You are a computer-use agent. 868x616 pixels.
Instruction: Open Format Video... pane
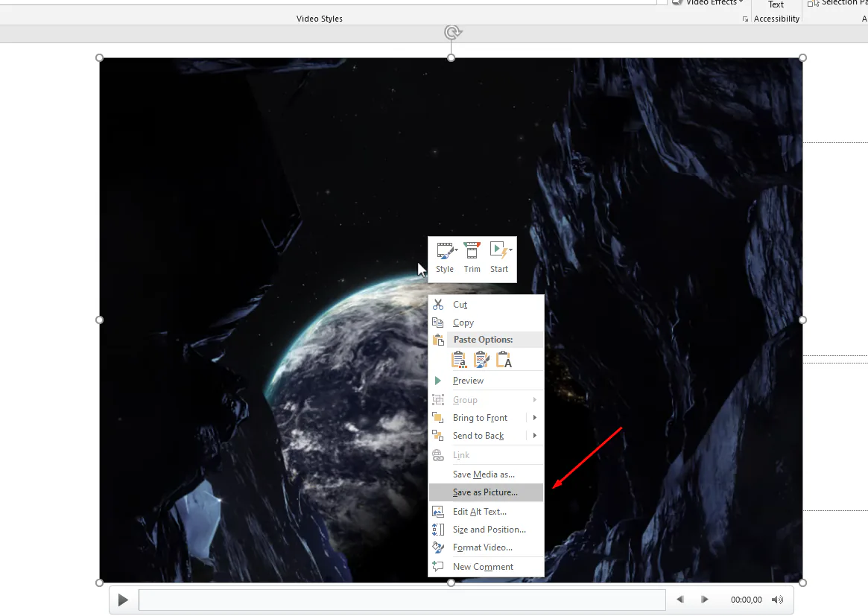[x=486, y=547]
